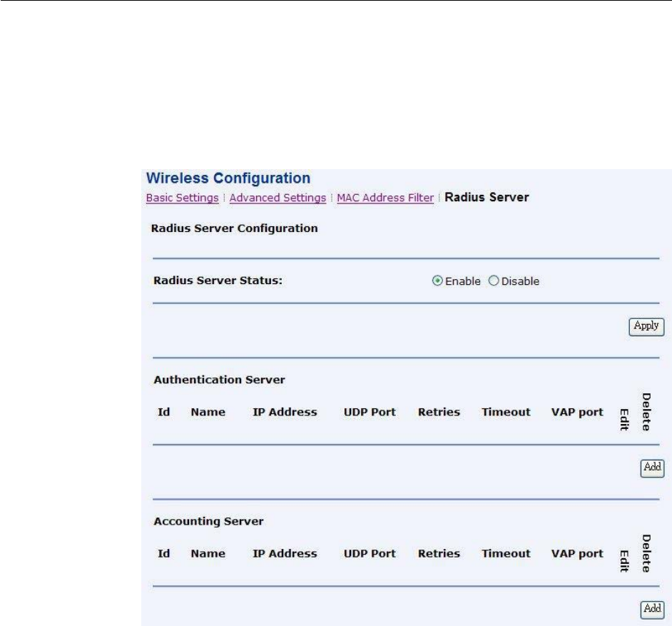Image resolution: width=672 pixels, height=626 pixels.
Task: Click Edit column header in Authentication Server
Action: 624,419
